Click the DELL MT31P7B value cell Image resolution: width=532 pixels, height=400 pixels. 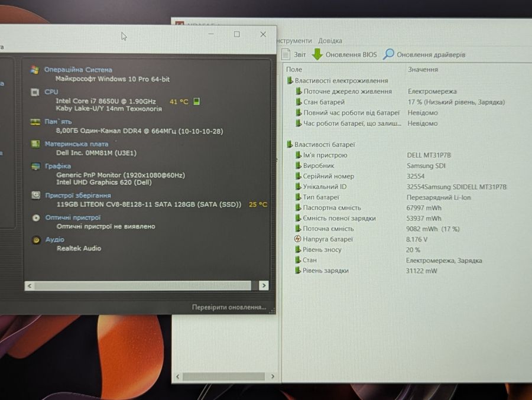[x=429, y=155]
